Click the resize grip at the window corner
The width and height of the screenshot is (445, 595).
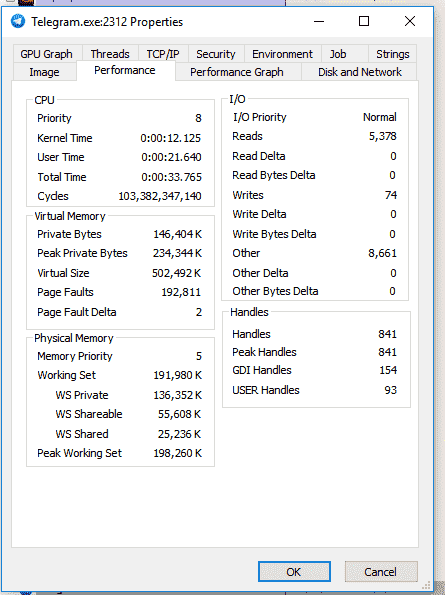427,585
